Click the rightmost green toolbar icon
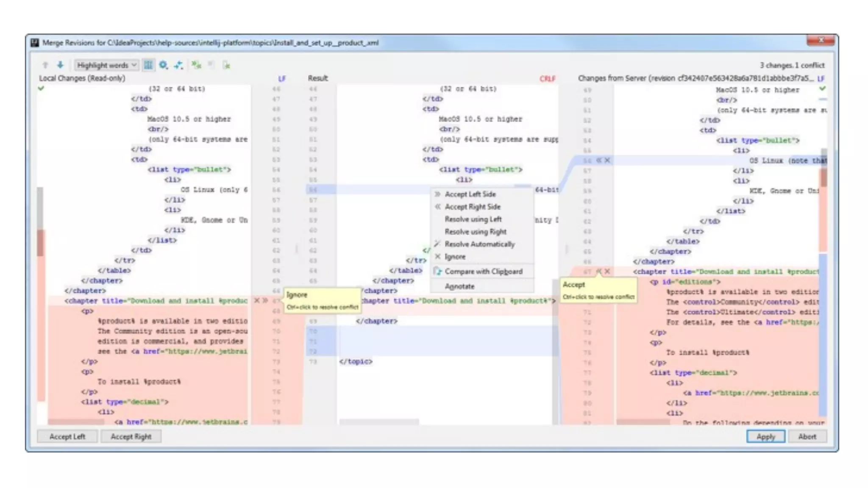The image size is (868, 488). click(x=227, y=65)
